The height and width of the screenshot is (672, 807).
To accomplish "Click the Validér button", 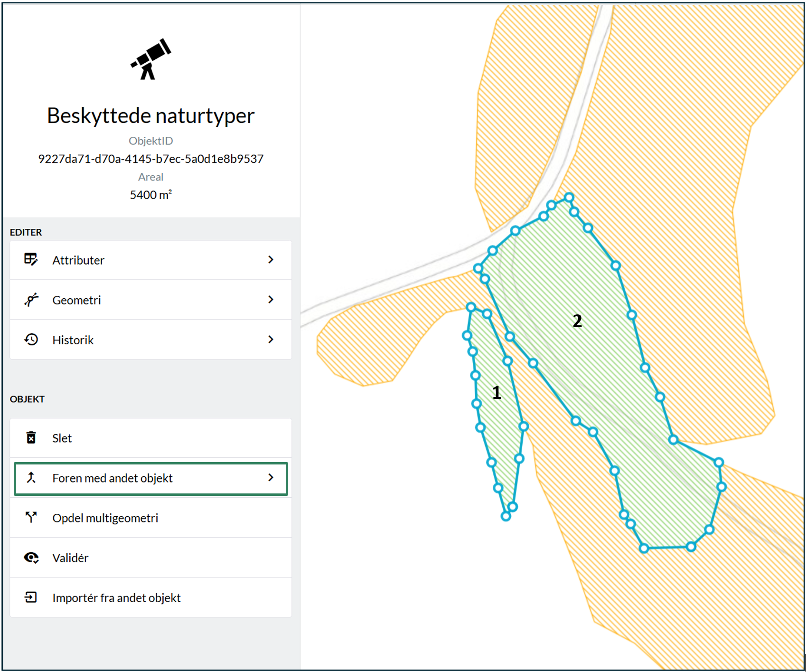I will tap(69, 557).
